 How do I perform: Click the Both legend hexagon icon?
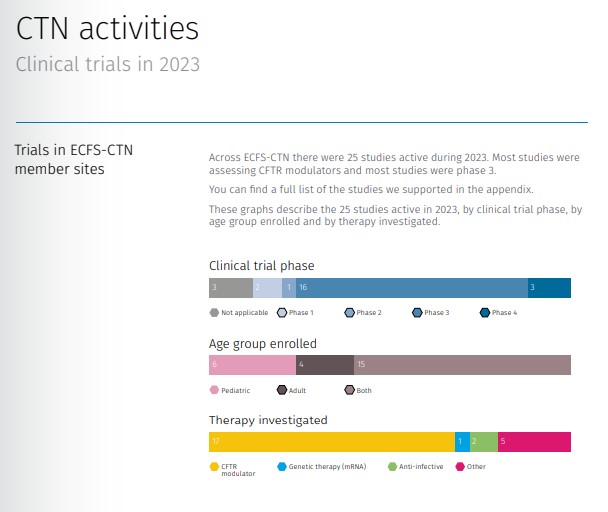click(x=350, y=390)
